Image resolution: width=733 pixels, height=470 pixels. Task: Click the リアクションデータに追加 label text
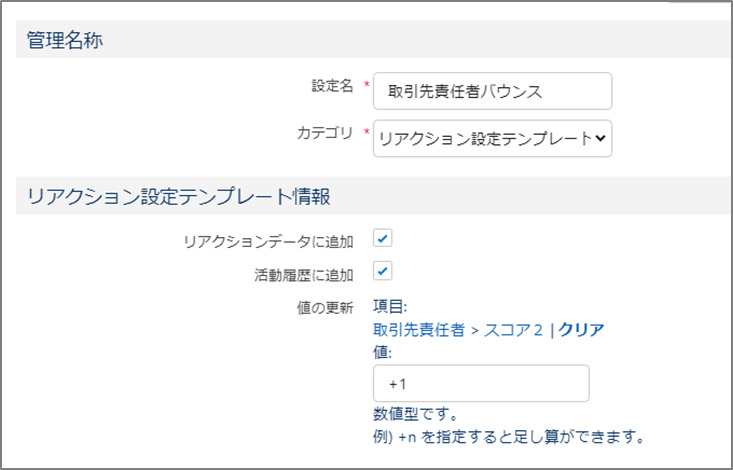point(268,242)
